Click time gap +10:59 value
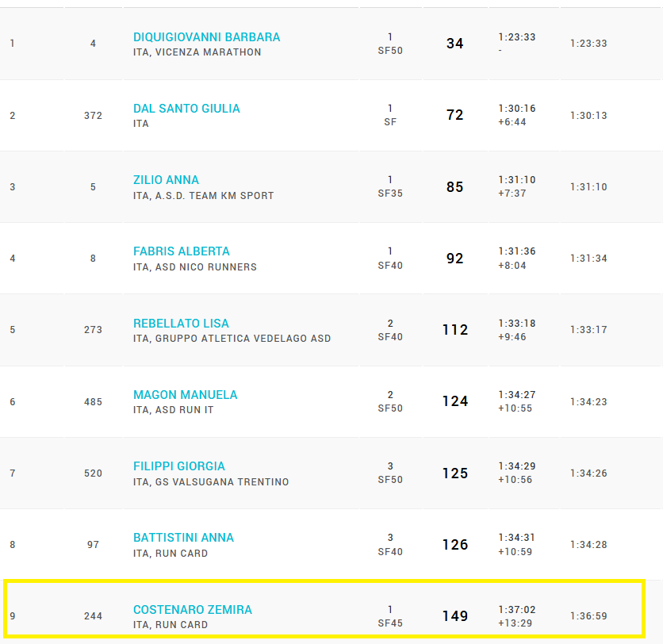This screenshot has height=644, width=663. [x=514, y=552]
